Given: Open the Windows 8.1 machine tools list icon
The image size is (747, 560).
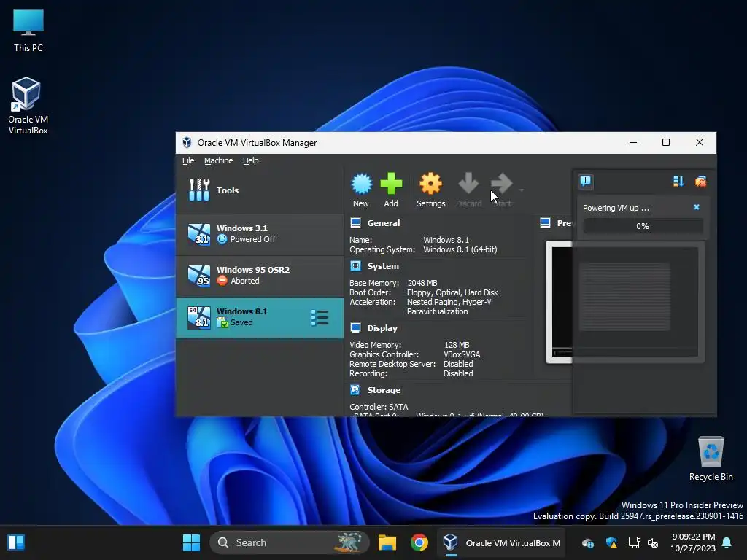Looking at the screenshot, I should point(320,318).
